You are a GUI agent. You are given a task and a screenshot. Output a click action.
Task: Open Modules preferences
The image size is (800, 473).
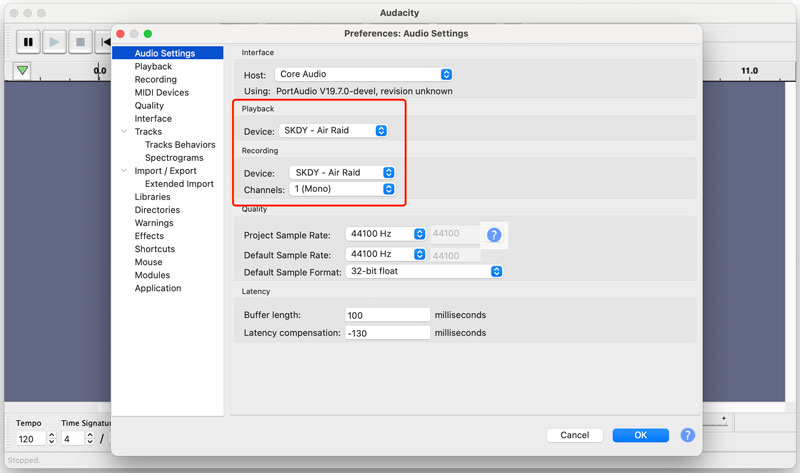pyautogui.click(x=152, y=275)
